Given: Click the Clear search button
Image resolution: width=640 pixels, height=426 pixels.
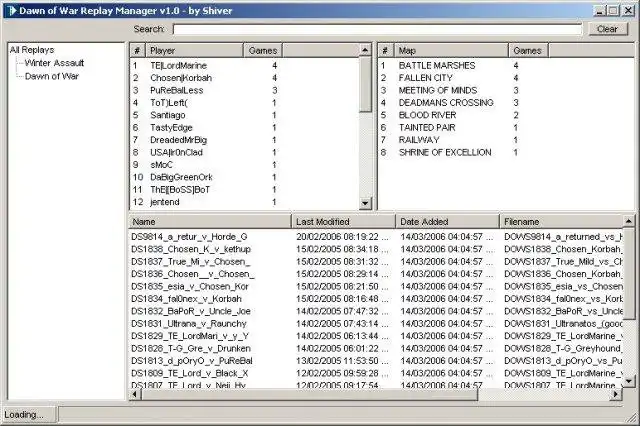Looking at the screenshot, I should click(x=608, y=29).
